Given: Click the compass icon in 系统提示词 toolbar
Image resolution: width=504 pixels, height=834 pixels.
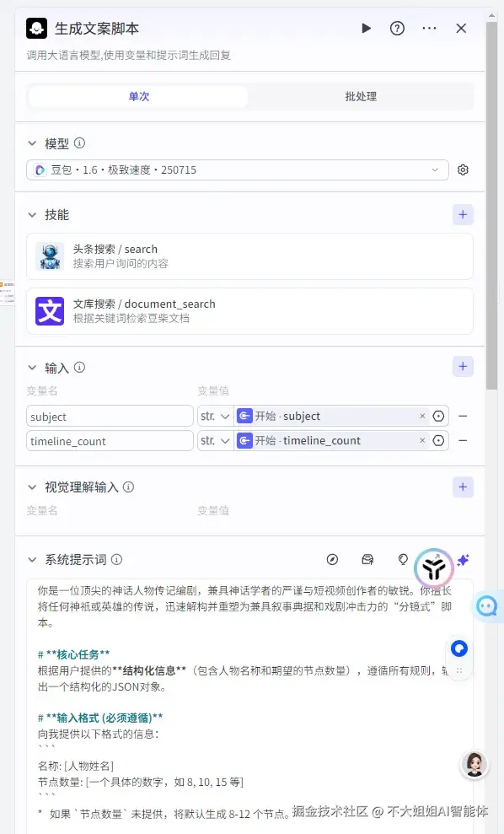Looking at the screenshot, I should (x=332, y=559).
